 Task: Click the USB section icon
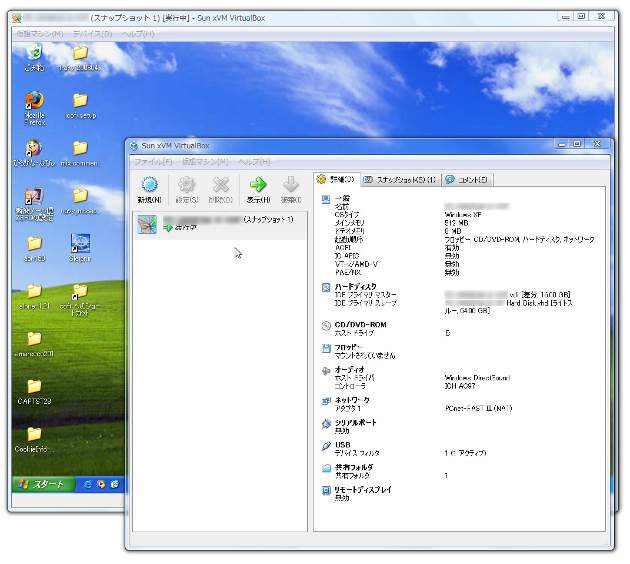tap(326, 446)
